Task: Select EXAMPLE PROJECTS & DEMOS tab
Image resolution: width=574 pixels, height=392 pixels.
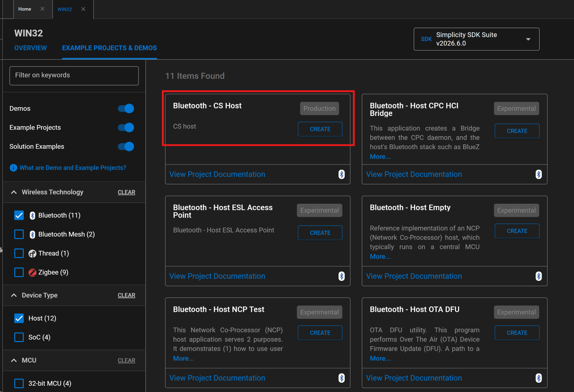Action: 109,48
